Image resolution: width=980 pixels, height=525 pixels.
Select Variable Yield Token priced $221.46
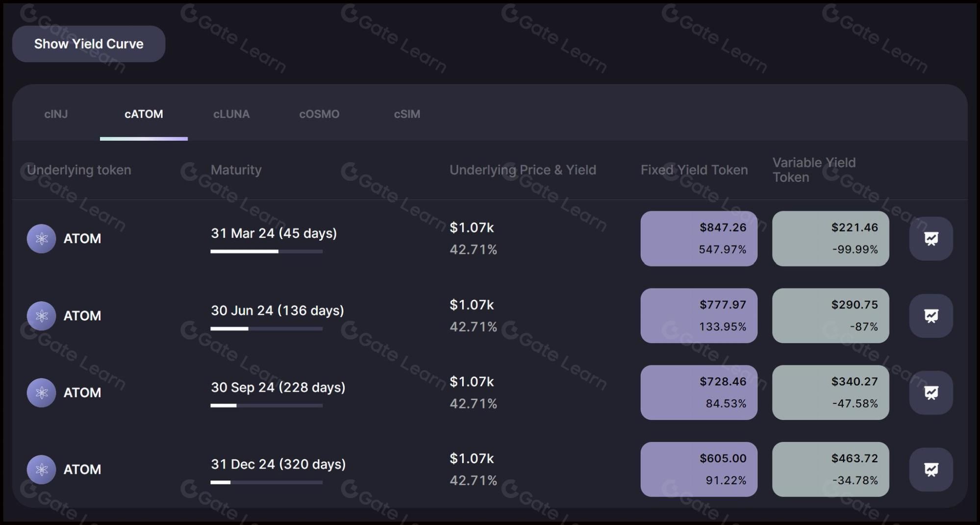pos(830,239)
